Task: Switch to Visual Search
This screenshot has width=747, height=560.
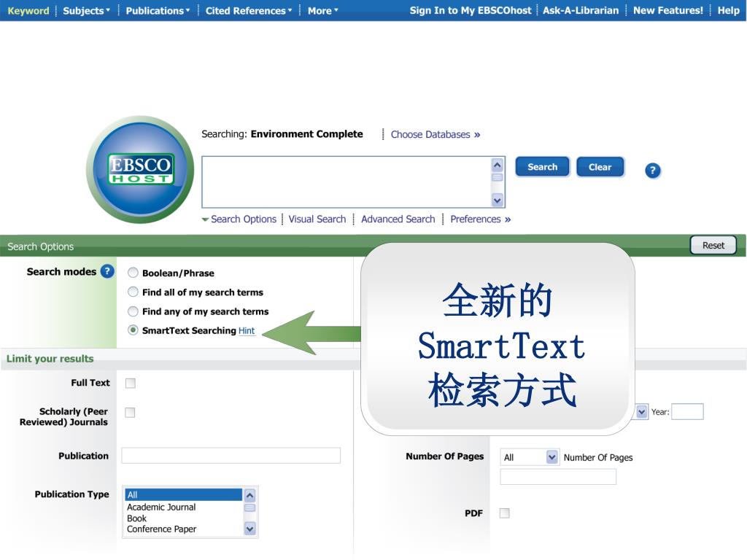Action: pos(317,219)
